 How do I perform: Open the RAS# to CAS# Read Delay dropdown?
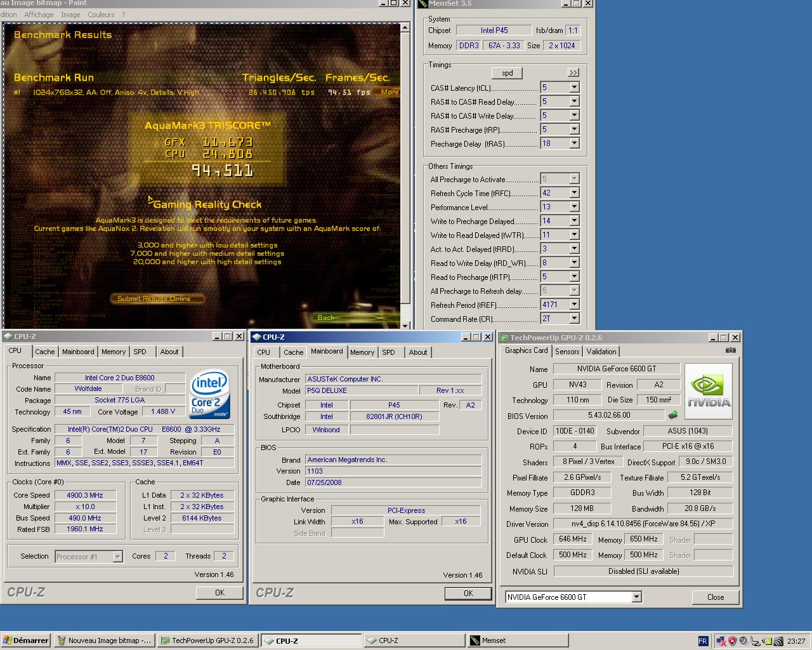click(x=574, y=102)
